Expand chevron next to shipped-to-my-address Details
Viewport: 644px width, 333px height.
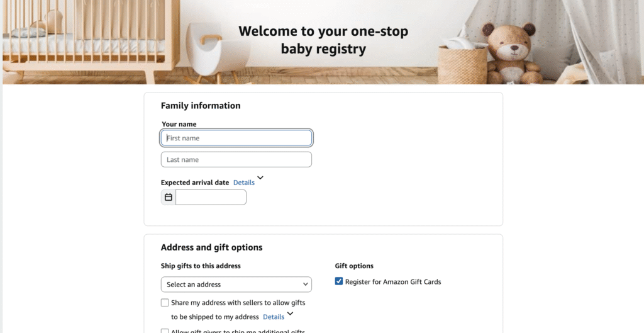click(290, 313)
